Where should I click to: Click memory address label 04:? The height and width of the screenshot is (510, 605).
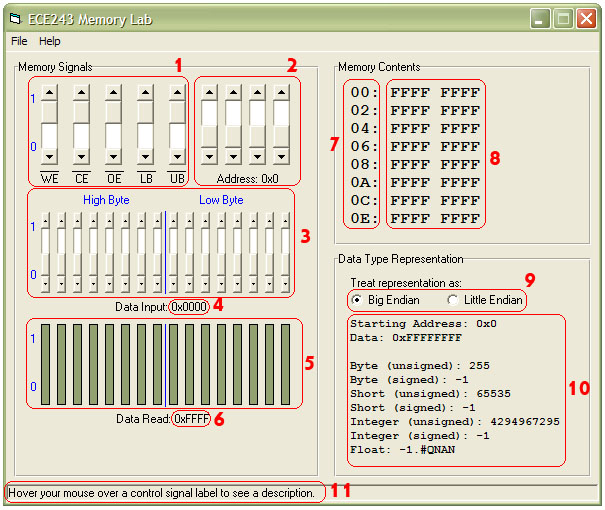pos(363,128)
